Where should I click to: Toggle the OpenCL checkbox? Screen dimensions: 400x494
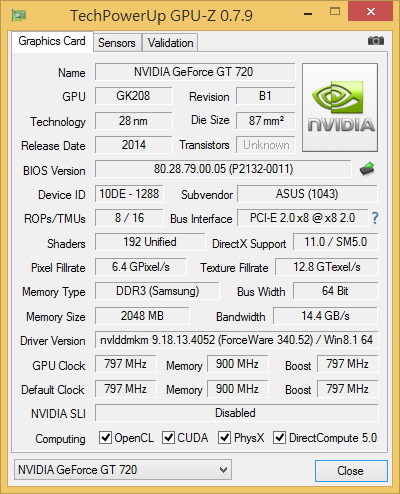pyautogui.click(x=105, y=437)
